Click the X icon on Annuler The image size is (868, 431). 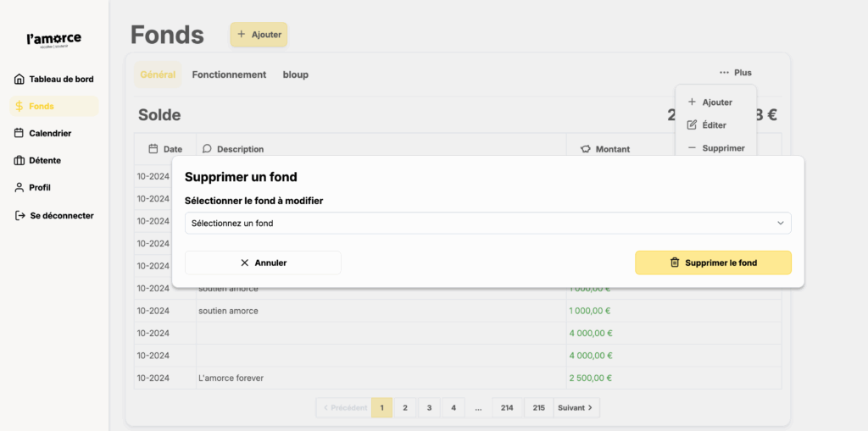tap(245, 262)
